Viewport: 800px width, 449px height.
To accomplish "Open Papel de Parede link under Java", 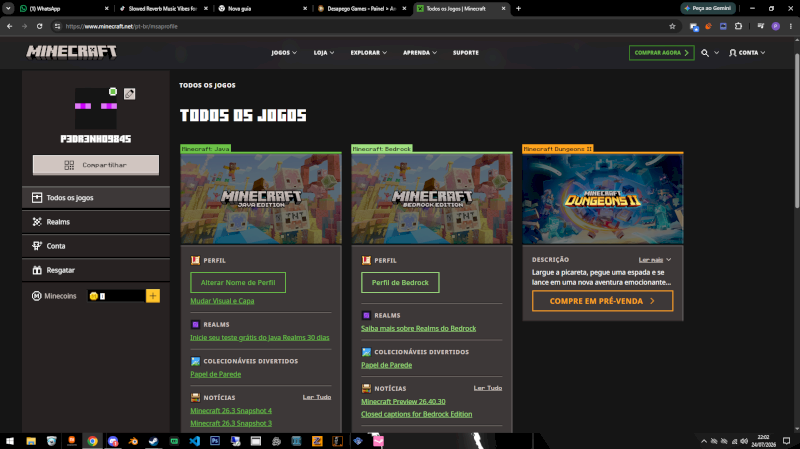I will tap(215, 375).
